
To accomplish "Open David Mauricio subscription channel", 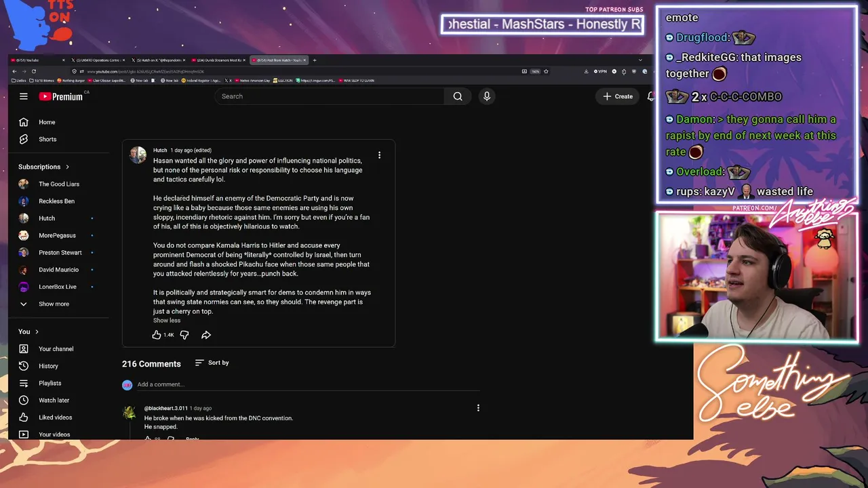I will point(58,270).
